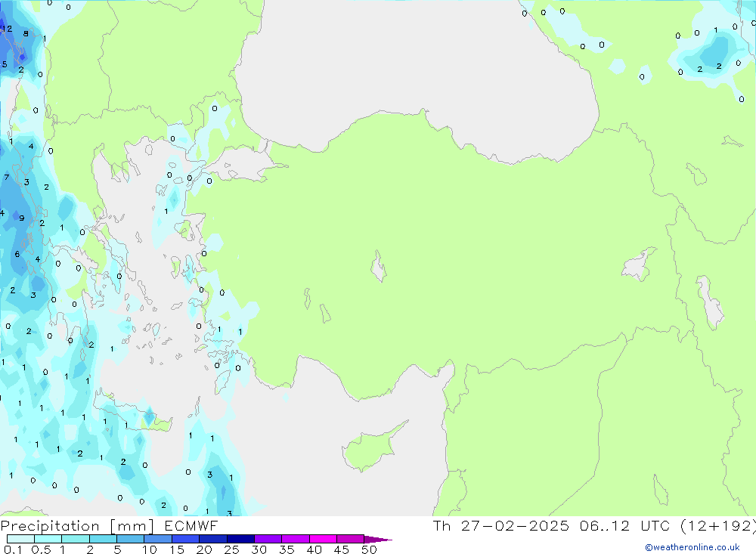Viewport: 756px width, 554px height.
Task: Click the '8' precipitation value on map
Action: [26, 34]
